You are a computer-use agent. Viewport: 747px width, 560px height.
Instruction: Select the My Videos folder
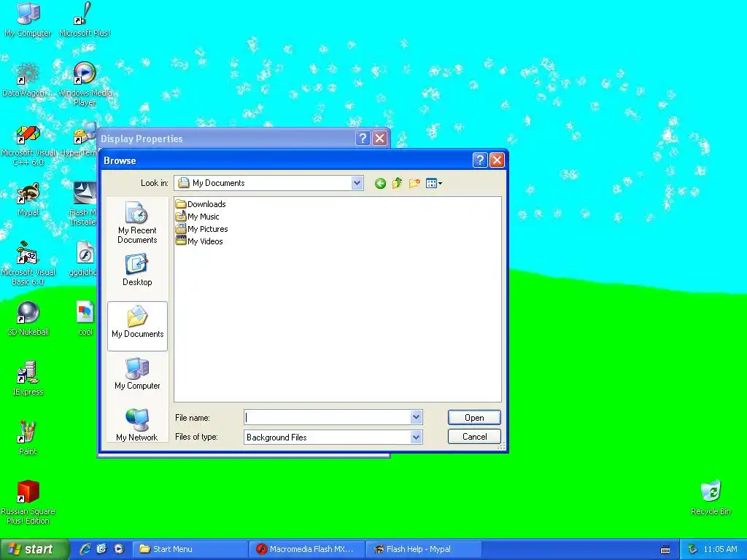(199, 241)
